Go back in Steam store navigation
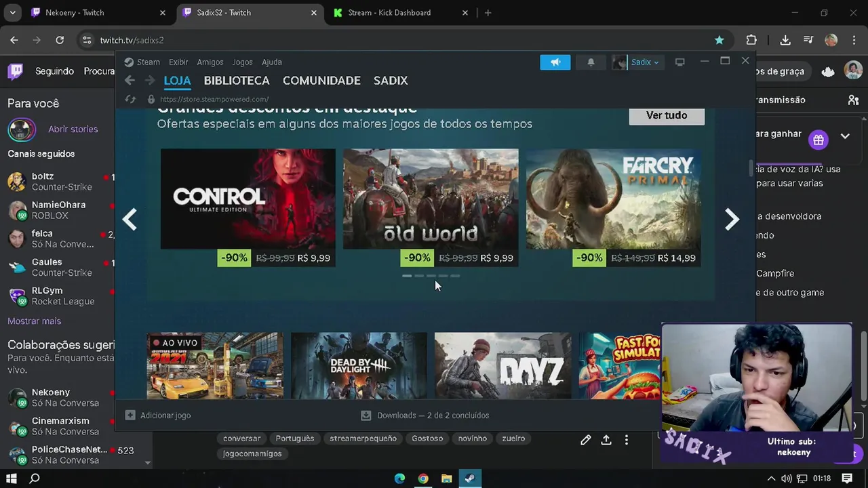This screenshot has height=488, width=868. (x=130, y=81)
